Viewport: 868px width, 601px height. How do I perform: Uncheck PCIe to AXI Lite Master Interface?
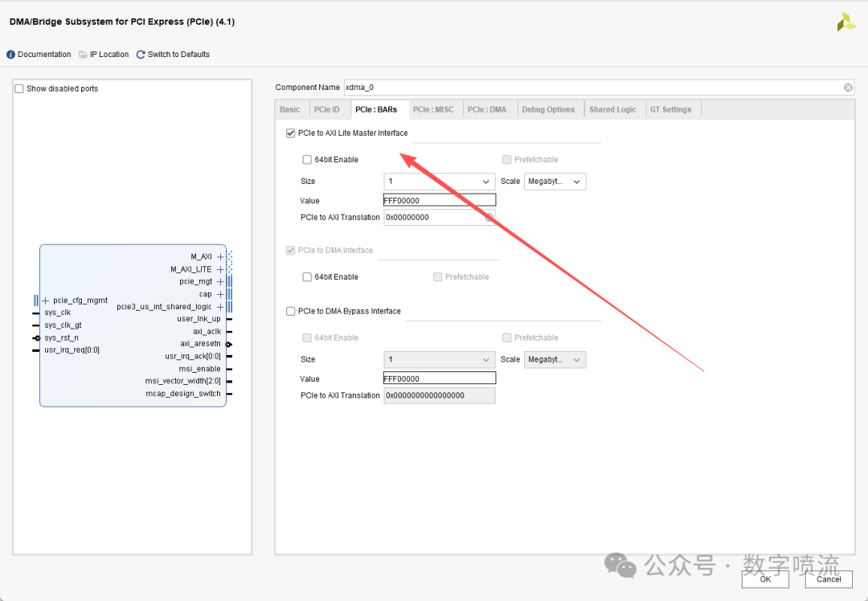291,133
